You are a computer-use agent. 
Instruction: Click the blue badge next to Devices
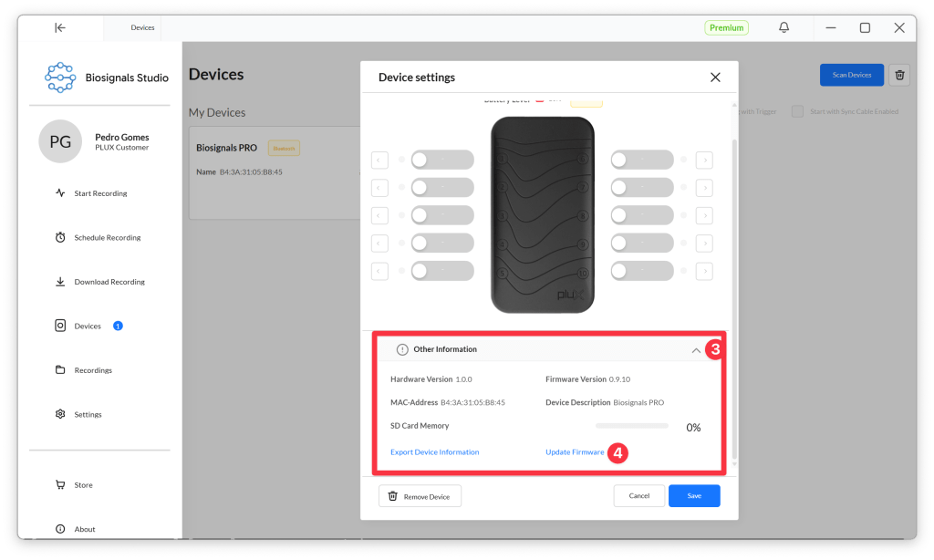click(x=118, y=326)
